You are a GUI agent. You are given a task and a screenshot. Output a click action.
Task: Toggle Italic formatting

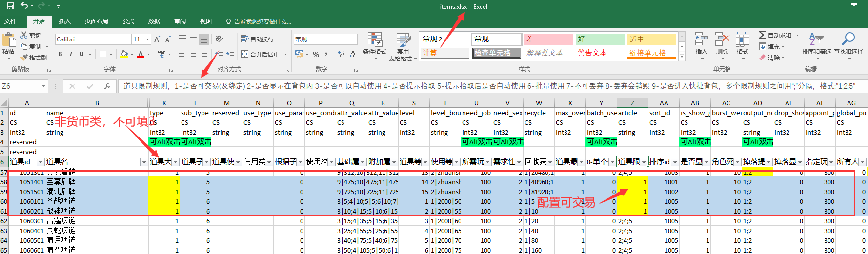click(x=71, y=54)
